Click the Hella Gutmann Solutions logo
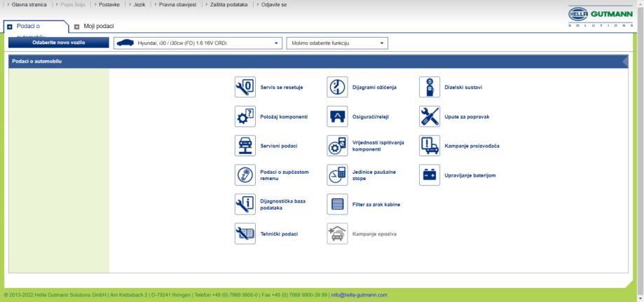The image size is (644, 302). pos(601,17)
